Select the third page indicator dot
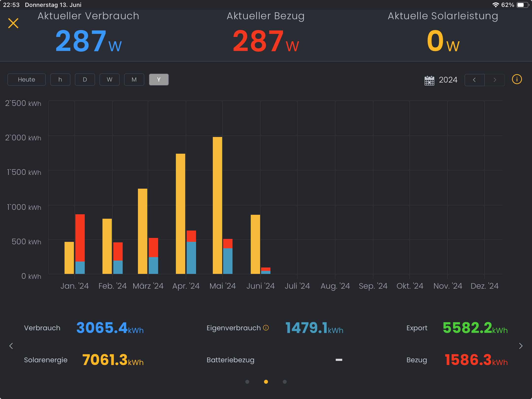532x399 pixels. click(x=285, y=382)
